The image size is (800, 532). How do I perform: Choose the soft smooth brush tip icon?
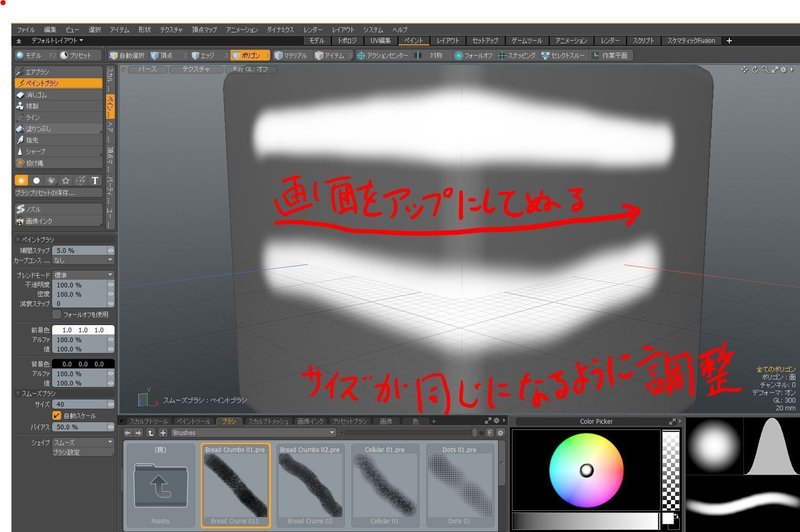(x=21, y=181)
